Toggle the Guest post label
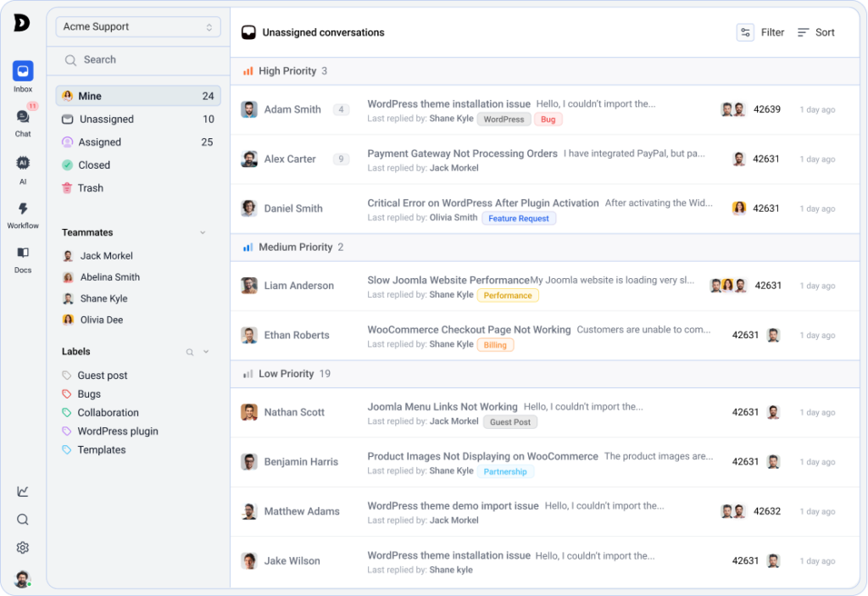868x596 pixels. (x=105, y=375)
